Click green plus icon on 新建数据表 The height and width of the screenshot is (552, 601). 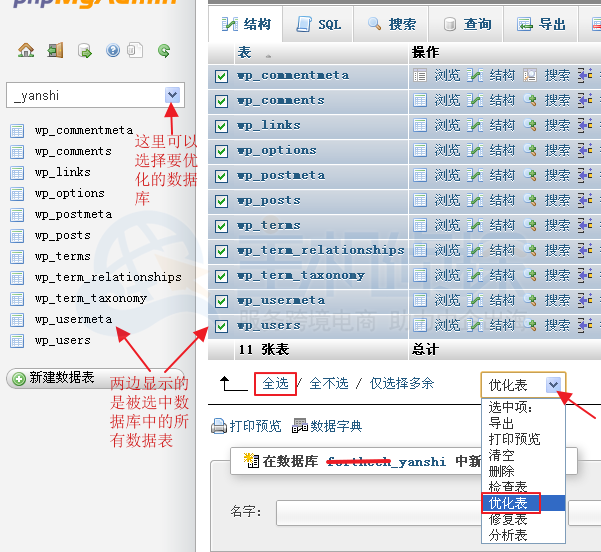pos(19,379)
